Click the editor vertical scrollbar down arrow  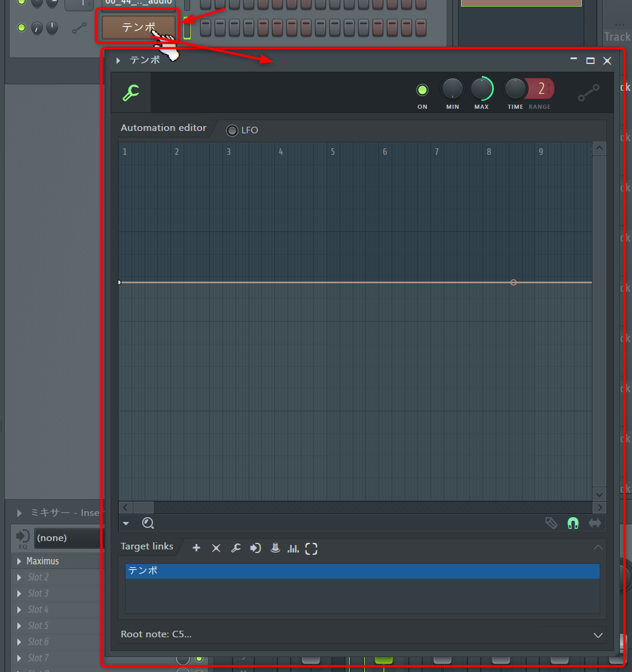[599, 494]
